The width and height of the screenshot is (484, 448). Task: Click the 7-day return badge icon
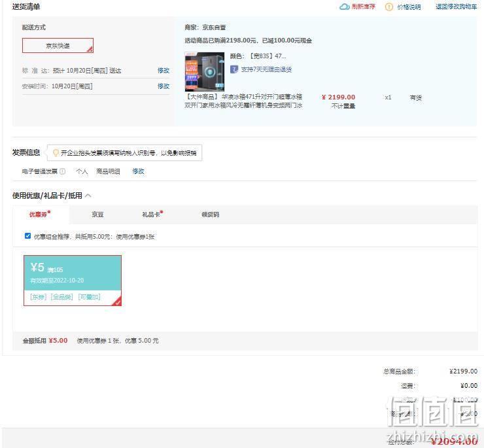tap(234, 69)
